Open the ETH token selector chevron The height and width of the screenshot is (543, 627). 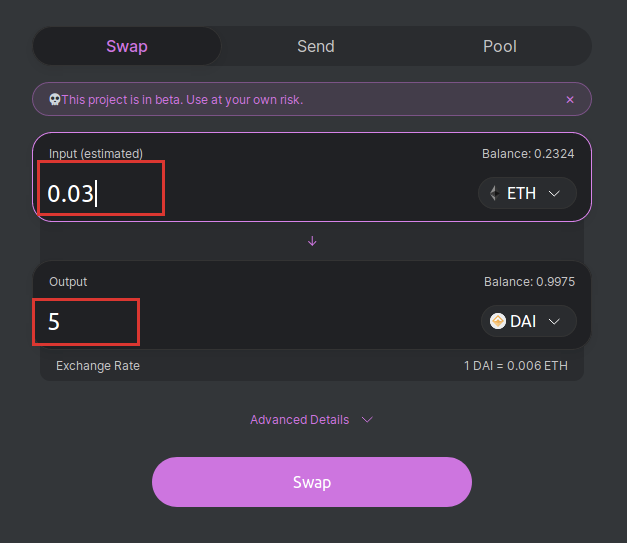[555, 193]
